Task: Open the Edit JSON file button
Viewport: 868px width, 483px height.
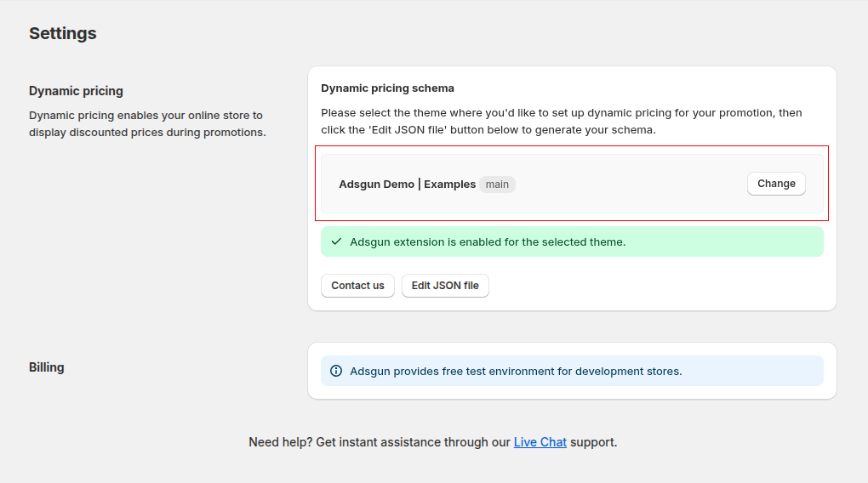Action: point(445,286)
